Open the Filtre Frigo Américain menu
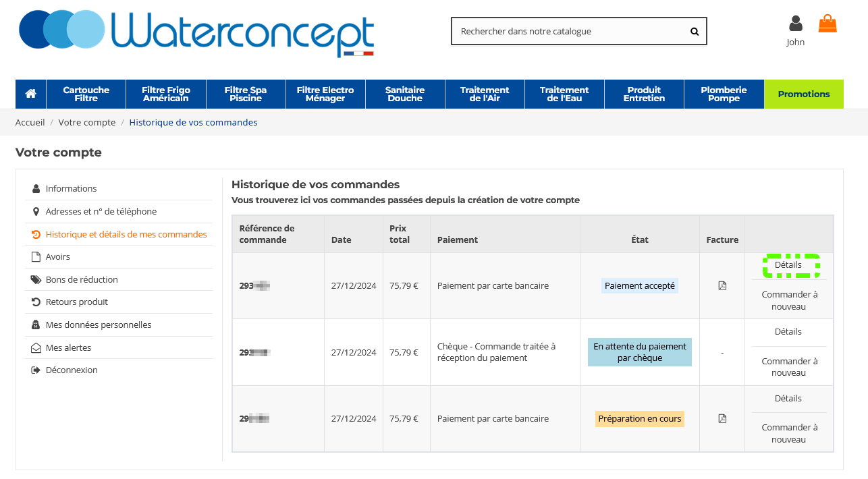The width and height of the screenshot is (868, 479). pos(166,94)
